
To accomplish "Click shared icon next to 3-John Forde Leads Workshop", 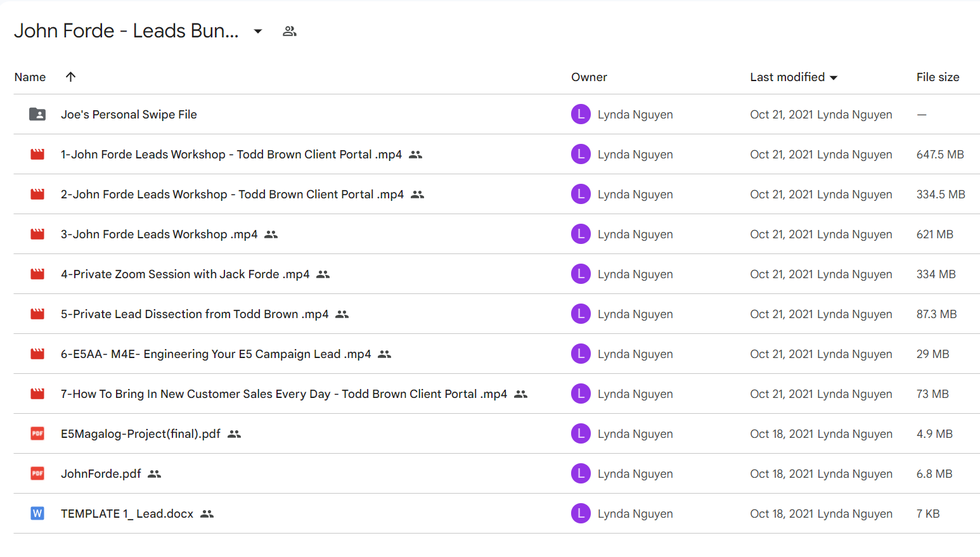I will click(x=271, y=234).
